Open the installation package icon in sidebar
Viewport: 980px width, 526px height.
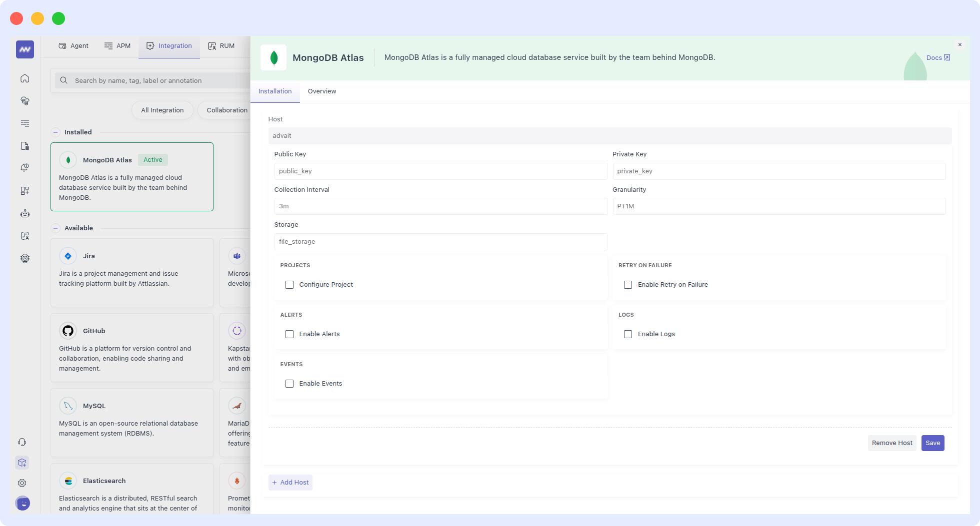22,463
